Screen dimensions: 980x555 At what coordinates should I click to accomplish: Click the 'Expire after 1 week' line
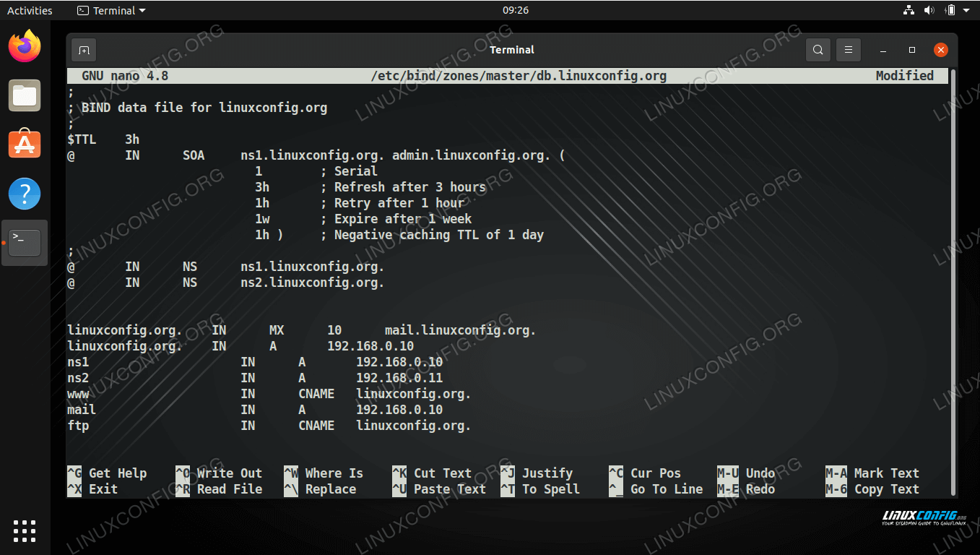[x=363, y=219]
